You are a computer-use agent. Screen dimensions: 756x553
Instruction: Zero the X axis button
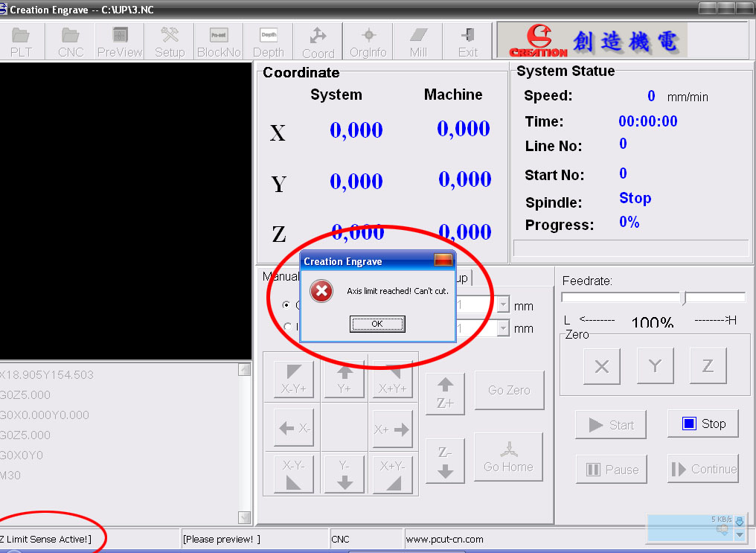[x=602, y=366]
